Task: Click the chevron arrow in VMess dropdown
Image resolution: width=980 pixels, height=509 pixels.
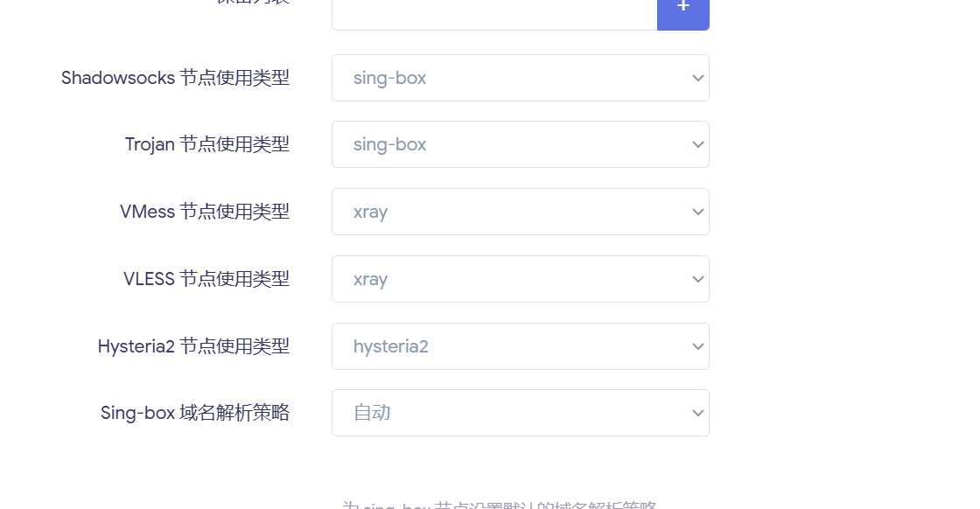Action: click(x=697, y=212)
